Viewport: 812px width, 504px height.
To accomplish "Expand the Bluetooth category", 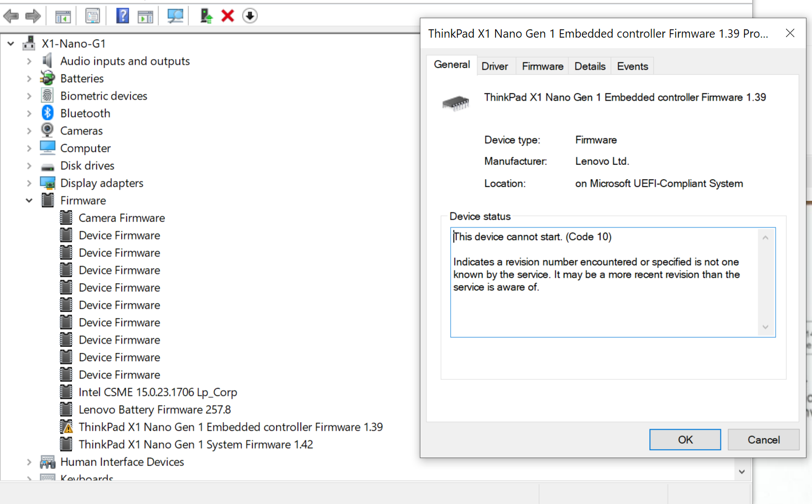I will (29, 113).
